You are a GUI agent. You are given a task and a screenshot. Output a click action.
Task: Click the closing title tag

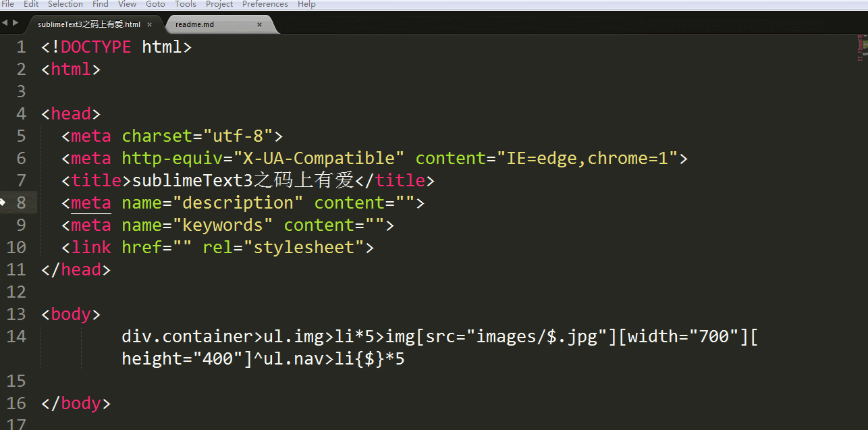click(x=395, y=180)
